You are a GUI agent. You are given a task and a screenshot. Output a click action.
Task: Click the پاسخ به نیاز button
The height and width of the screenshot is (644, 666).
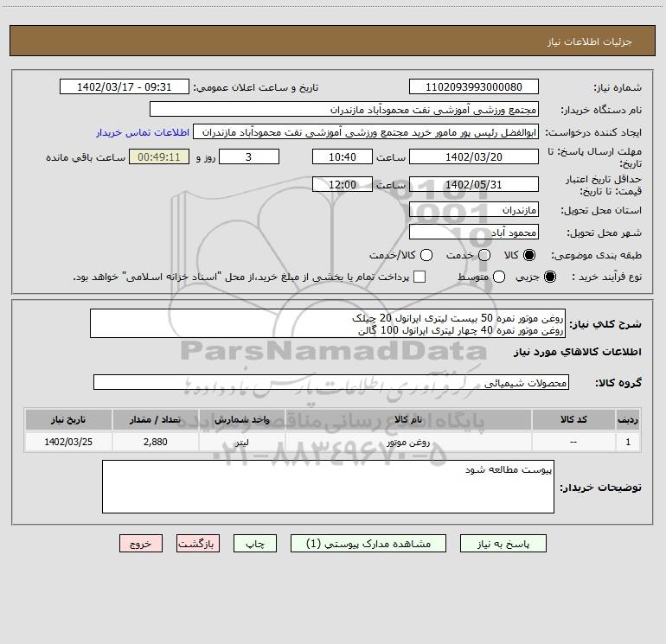point(503,544)
